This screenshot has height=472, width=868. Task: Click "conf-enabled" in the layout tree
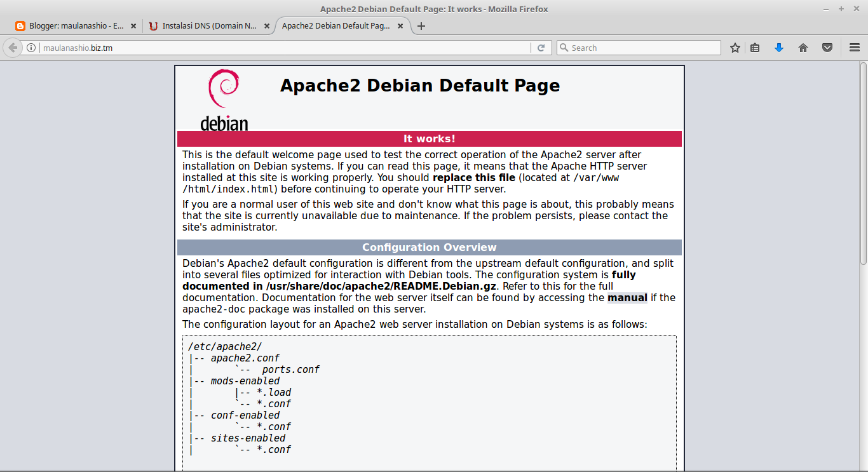(x=245, y=415)
